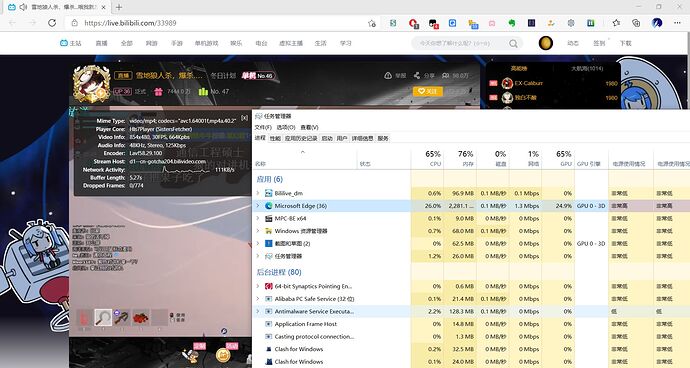Expand the Antimalware Service Executable row
Viewport: 690px width, 368px height.
(258, 311)
